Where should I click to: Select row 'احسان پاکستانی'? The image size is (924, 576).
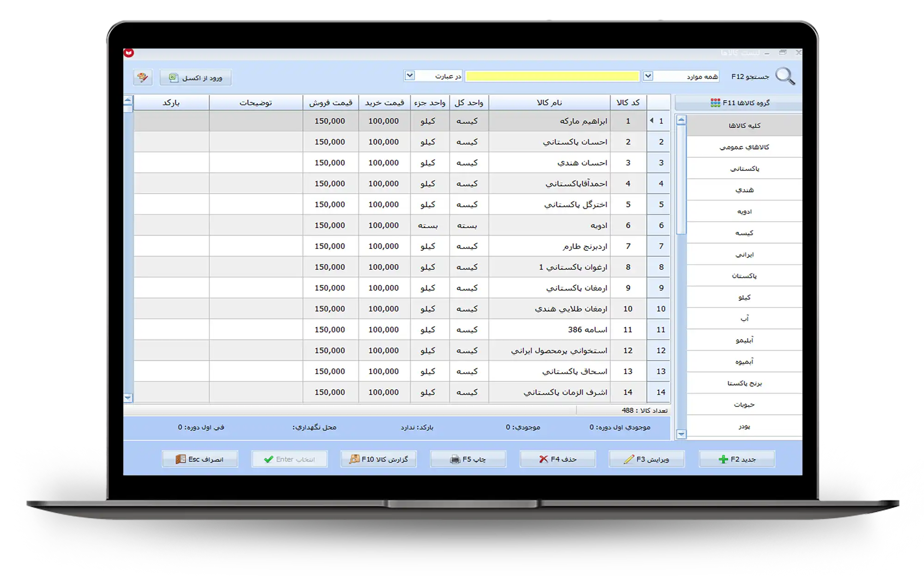point(402,142)
